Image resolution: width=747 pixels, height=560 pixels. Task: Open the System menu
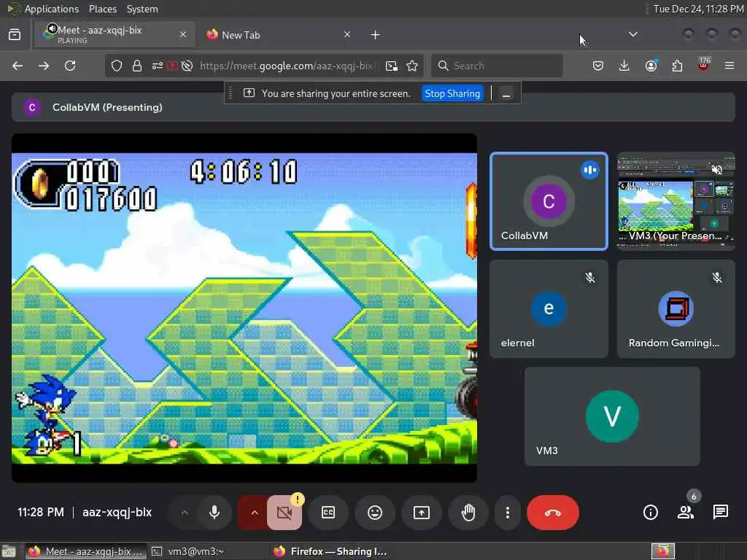(x=142, y=9)
